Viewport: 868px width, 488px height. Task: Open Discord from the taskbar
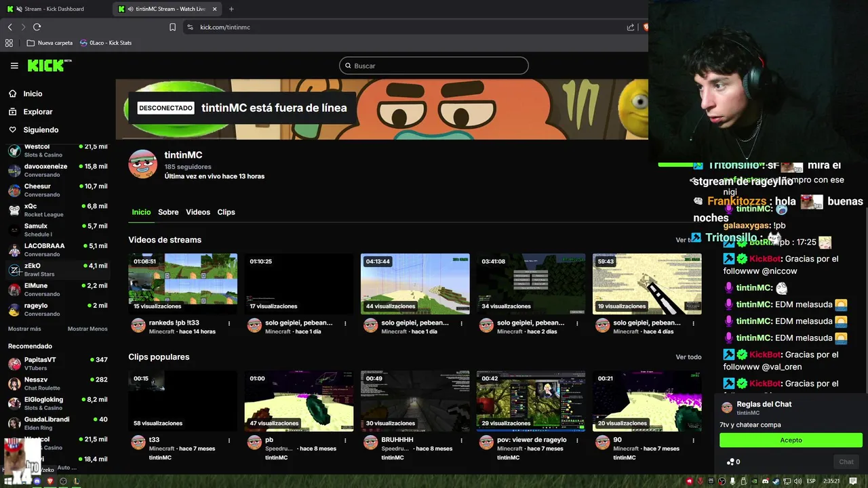pos(37,481)
